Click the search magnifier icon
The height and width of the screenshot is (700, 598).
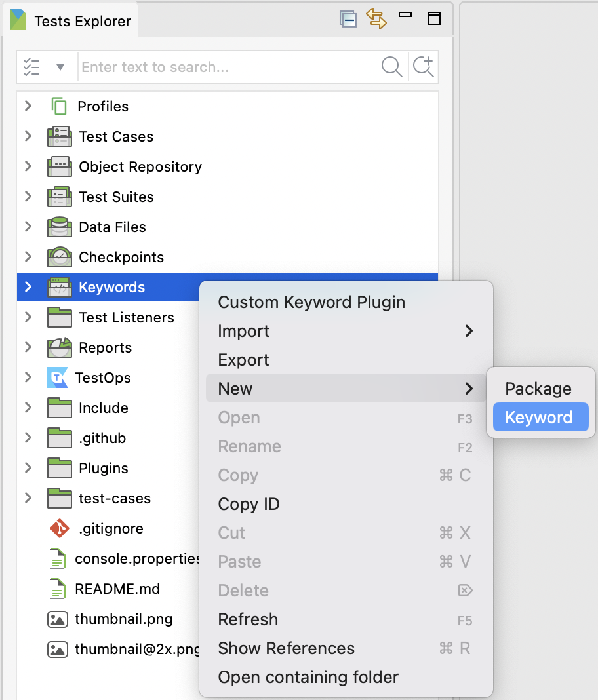391,66
